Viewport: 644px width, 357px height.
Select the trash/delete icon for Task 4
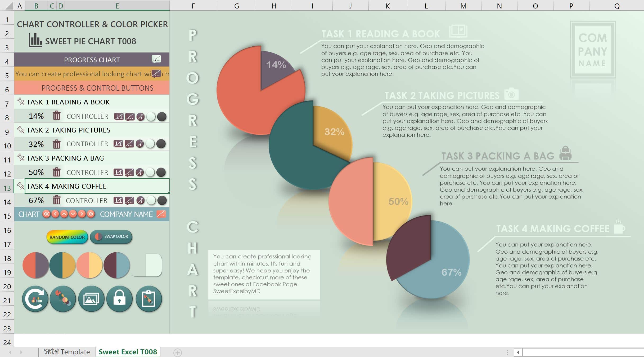click(56, 200)
